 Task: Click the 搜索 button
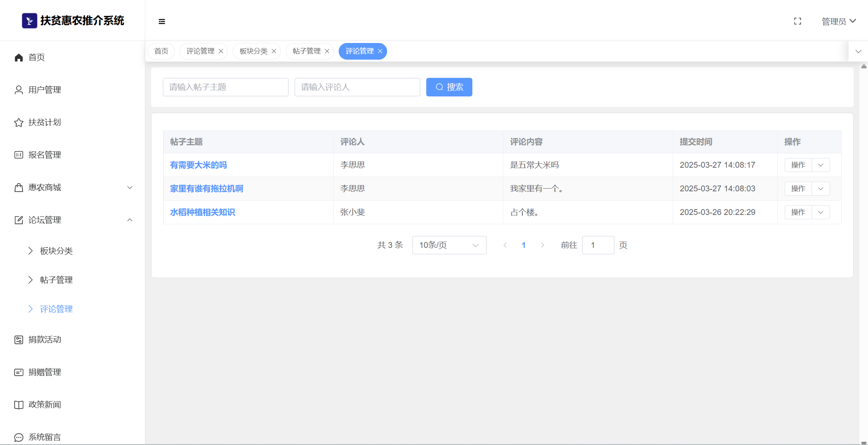tap(449, 87)
